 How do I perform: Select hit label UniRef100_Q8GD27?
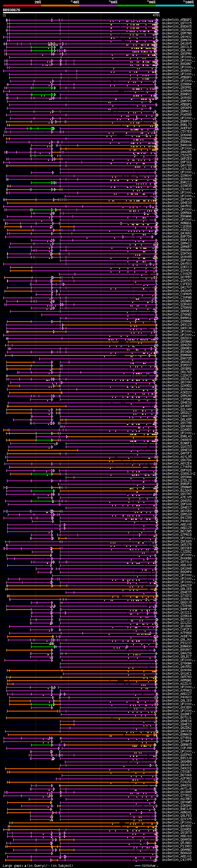tap(177, 413)
